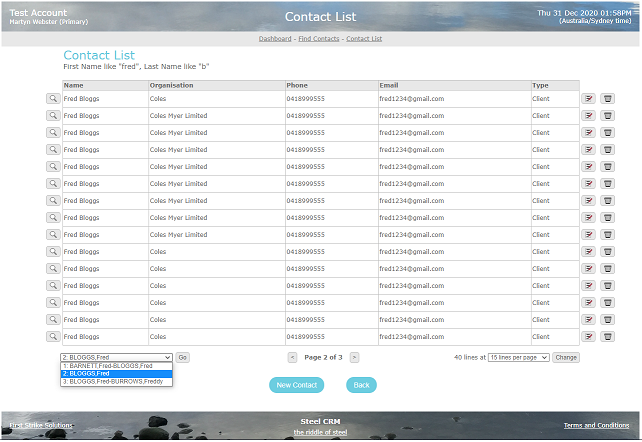Click the Back button

click(x=362, y=385)
